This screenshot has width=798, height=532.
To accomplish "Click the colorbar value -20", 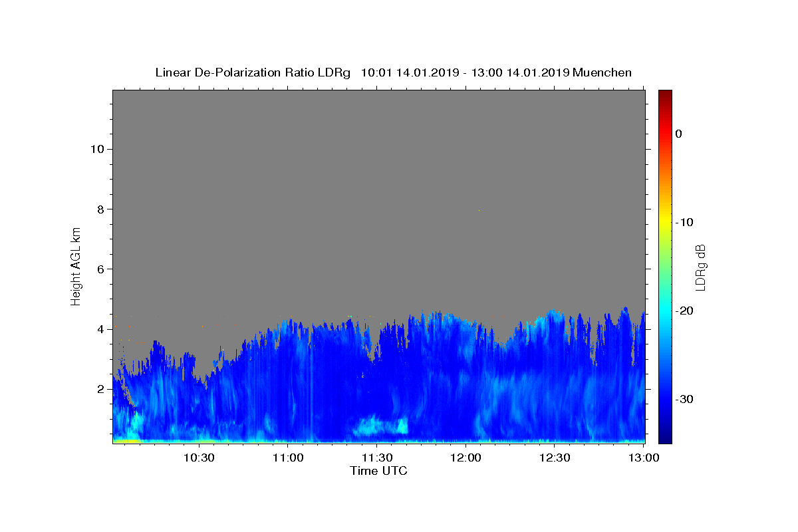I will click(684, 311).
